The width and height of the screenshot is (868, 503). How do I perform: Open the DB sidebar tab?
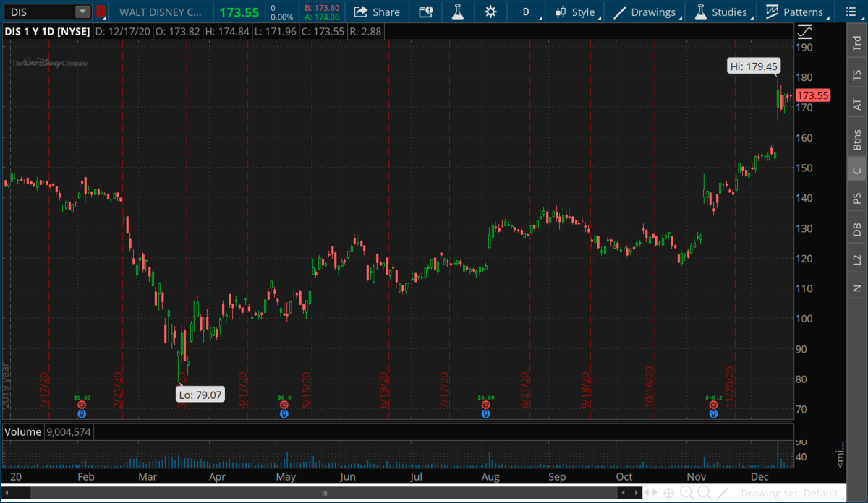pyautogui.click(x=857, y=230)
